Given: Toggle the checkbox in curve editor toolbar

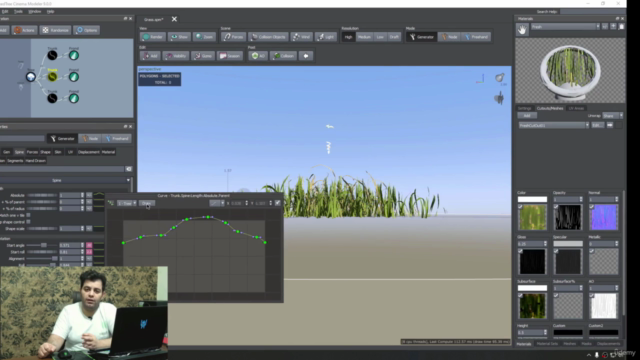Looking at the screenshot, I should click(x=278, y=203).
